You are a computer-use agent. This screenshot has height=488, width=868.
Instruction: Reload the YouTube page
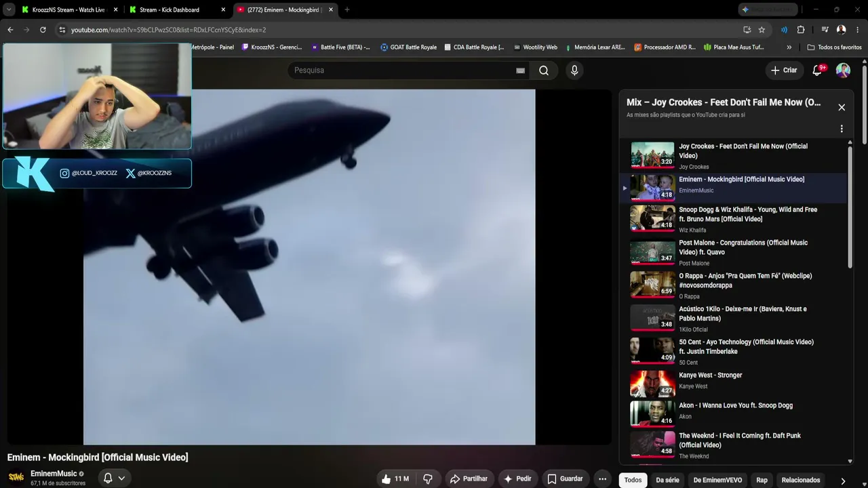(x=43, y=30)
